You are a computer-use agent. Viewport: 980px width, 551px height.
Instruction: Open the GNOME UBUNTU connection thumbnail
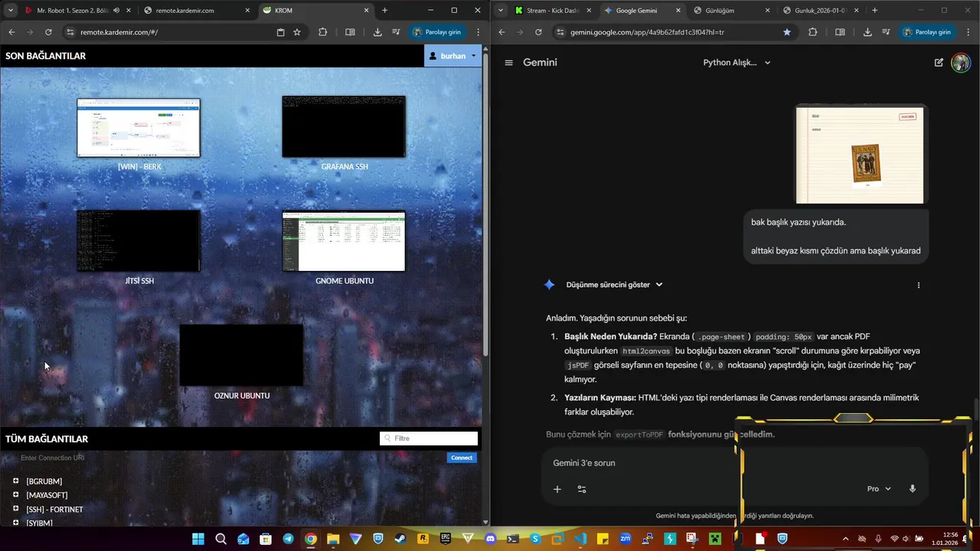[344, 241]
